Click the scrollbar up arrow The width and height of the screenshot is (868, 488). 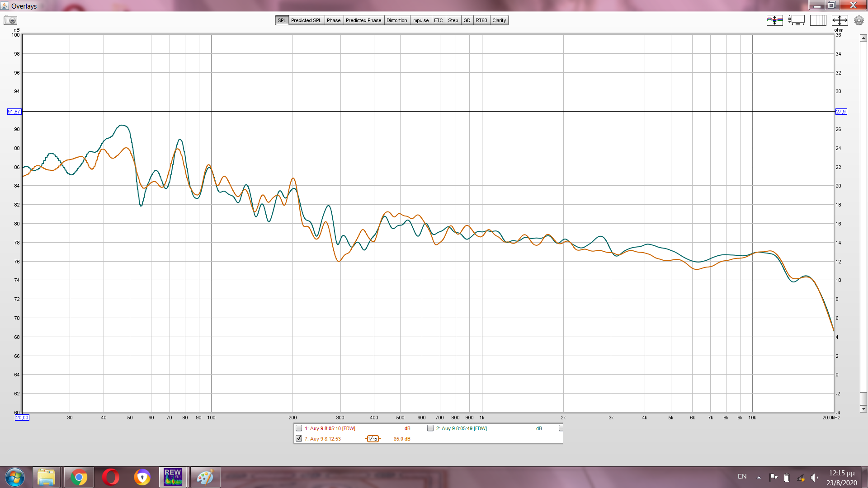pos(863,38)
